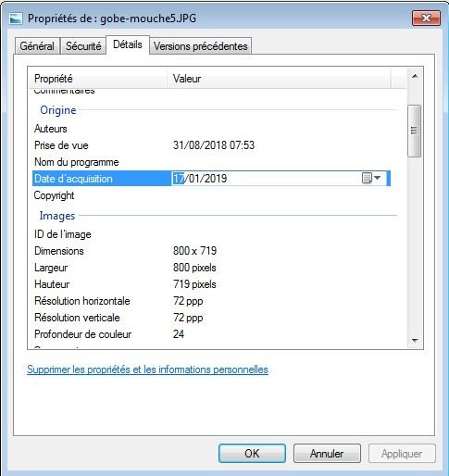Select the Détails tab
449x476 pixels.
[128, 45]
